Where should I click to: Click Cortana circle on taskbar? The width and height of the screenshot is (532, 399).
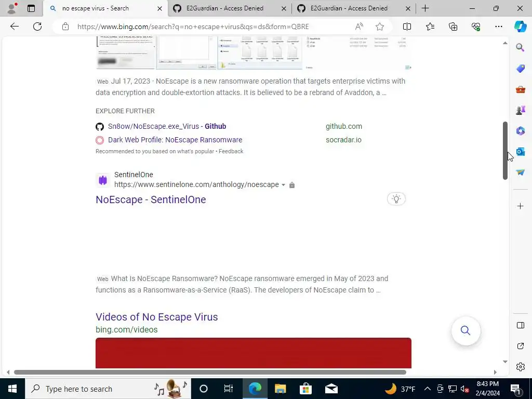204,389
